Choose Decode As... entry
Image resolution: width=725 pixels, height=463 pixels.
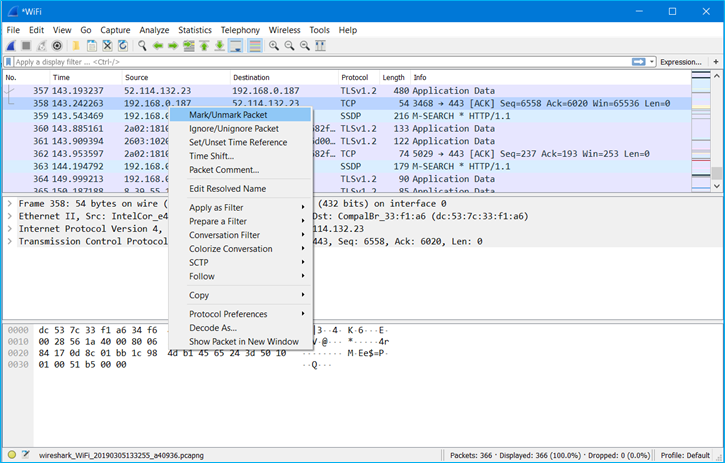point(240,328)
